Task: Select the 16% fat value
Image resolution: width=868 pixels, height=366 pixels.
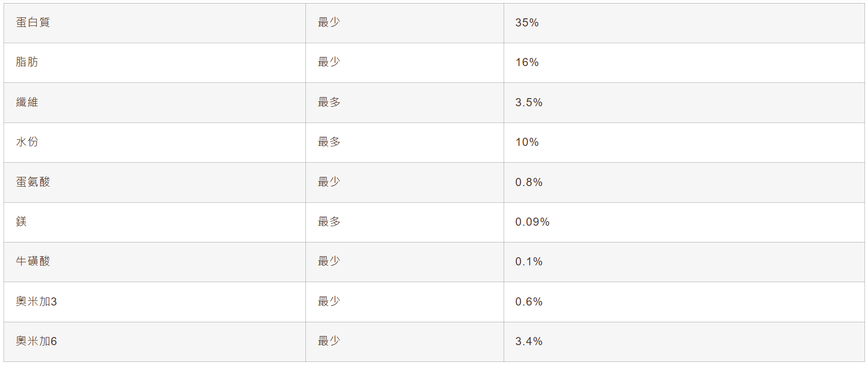Action: (x=527, y=63)
